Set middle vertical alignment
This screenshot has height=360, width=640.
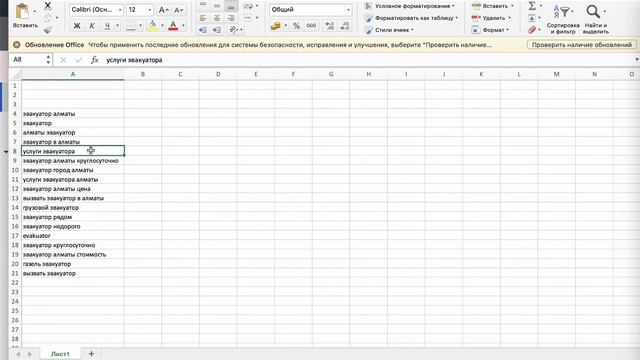tap(217, 6)
